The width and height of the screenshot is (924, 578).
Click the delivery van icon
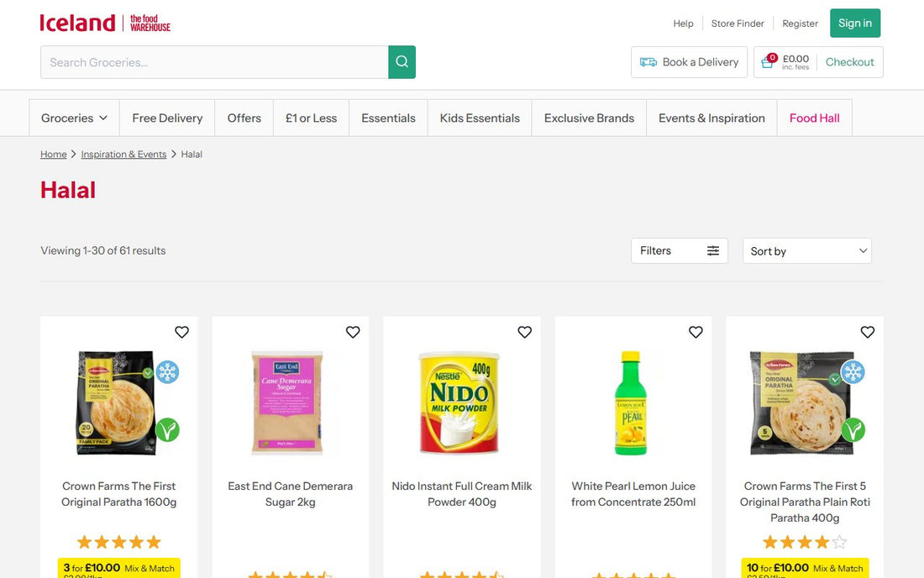648,62
